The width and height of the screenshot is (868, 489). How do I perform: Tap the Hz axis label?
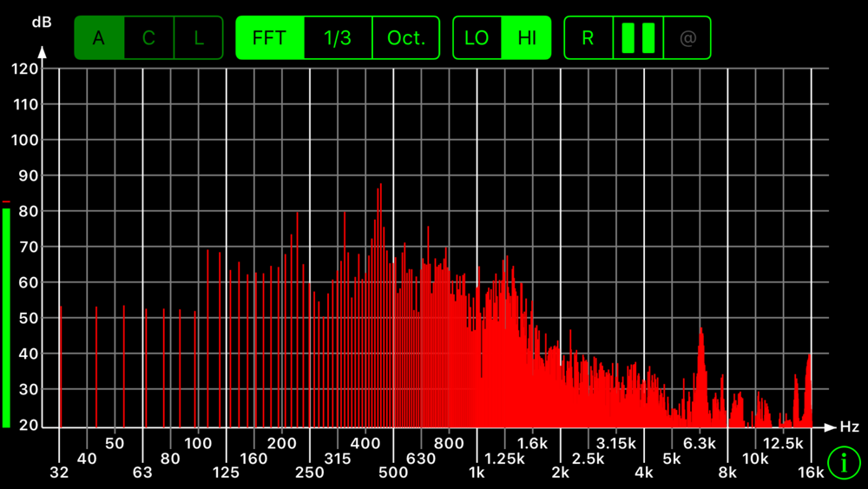(849, 427)
